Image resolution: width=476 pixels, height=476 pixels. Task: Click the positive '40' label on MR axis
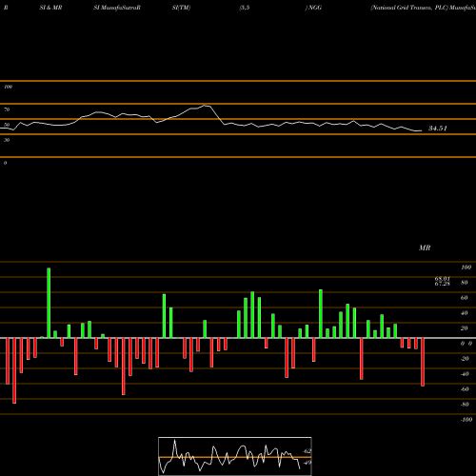[465, 313]
